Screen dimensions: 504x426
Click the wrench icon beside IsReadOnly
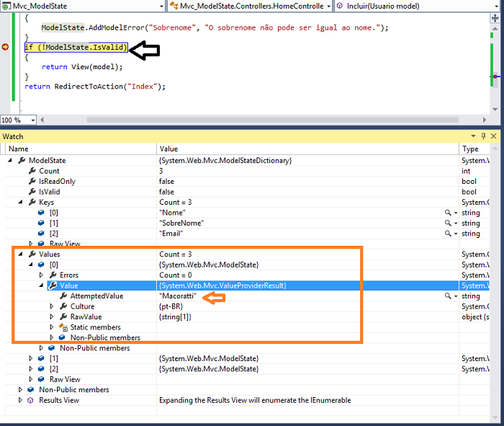(32, 182)
